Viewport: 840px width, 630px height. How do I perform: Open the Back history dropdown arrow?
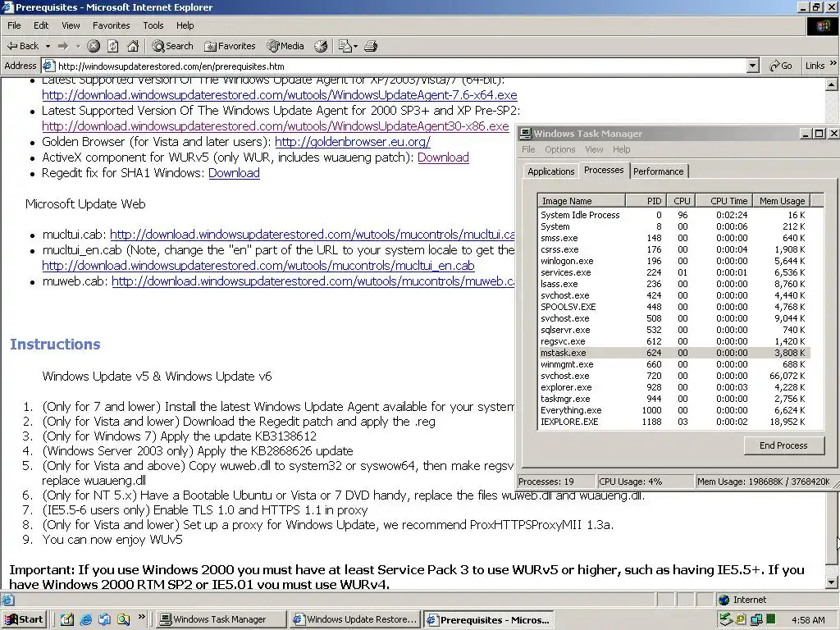click(48, 46)
